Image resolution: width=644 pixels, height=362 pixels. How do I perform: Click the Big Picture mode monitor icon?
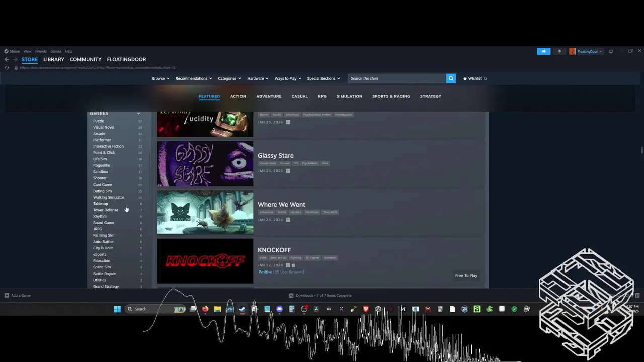(x=611, y=51)
